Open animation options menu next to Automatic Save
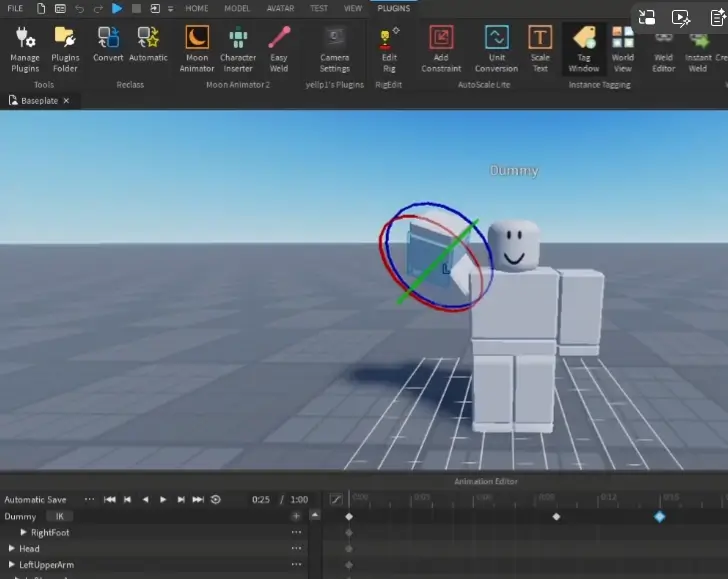The height and width of the screenshot is (579, 728). coord(89,499)
